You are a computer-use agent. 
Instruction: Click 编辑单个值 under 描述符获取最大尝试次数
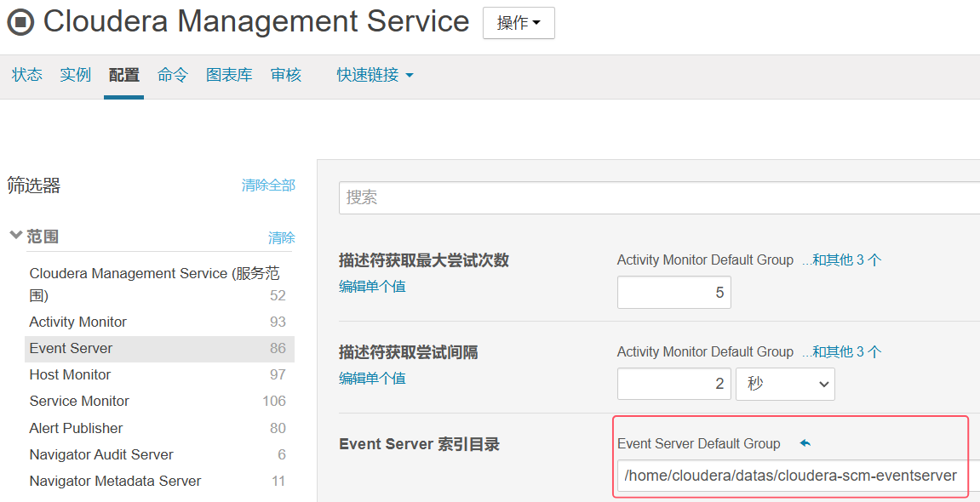tap(372, 286)
